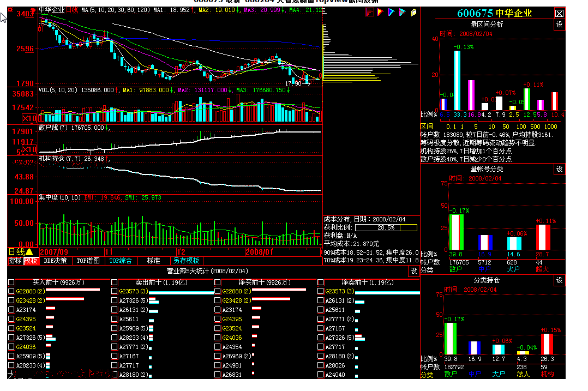Click the 2008/01 date marker on timeline
588x391 pixels.
click(x=260, y=252)
